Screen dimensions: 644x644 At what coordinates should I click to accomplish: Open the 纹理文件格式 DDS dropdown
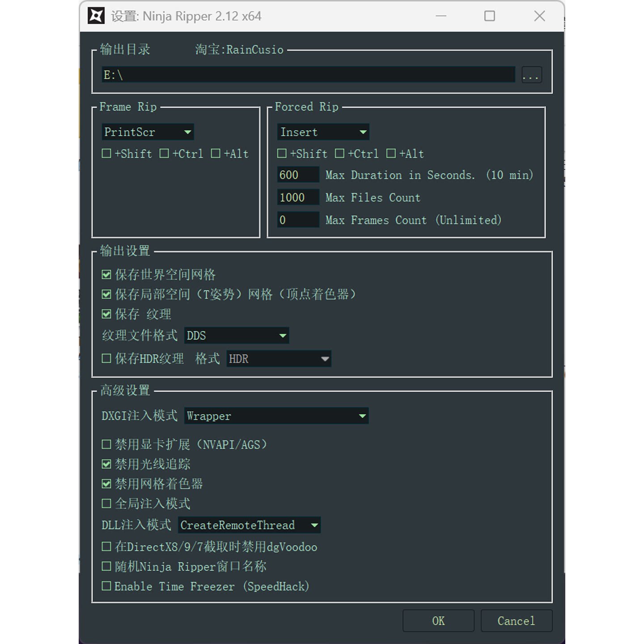(237, 335)
